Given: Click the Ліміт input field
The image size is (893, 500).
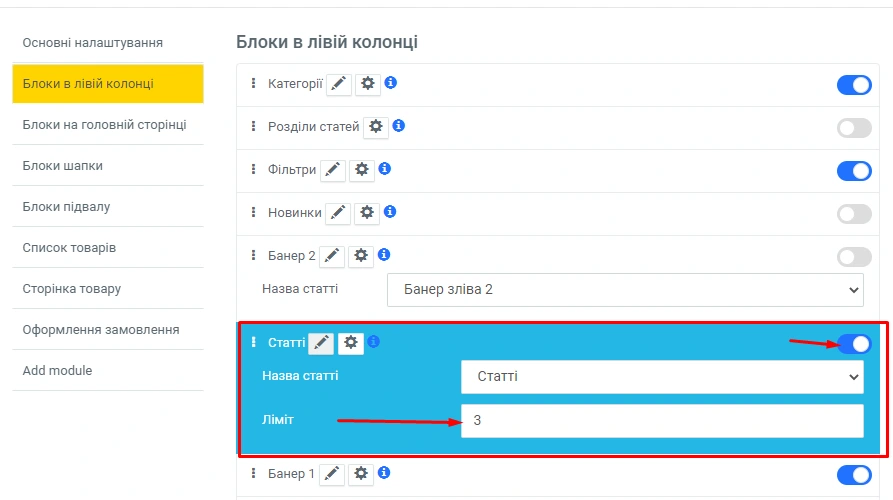Looking at the screenshot, I should (661, 421).
